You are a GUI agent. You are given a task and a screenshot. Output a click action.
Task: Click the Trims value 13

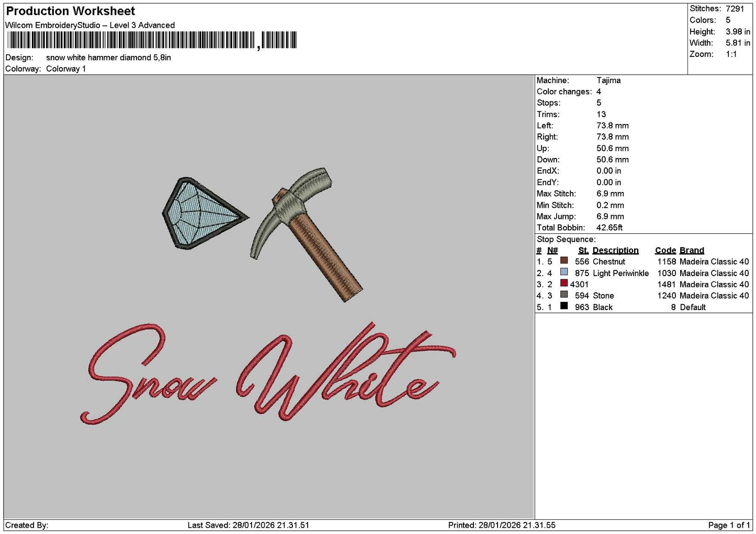pos(601,115)
